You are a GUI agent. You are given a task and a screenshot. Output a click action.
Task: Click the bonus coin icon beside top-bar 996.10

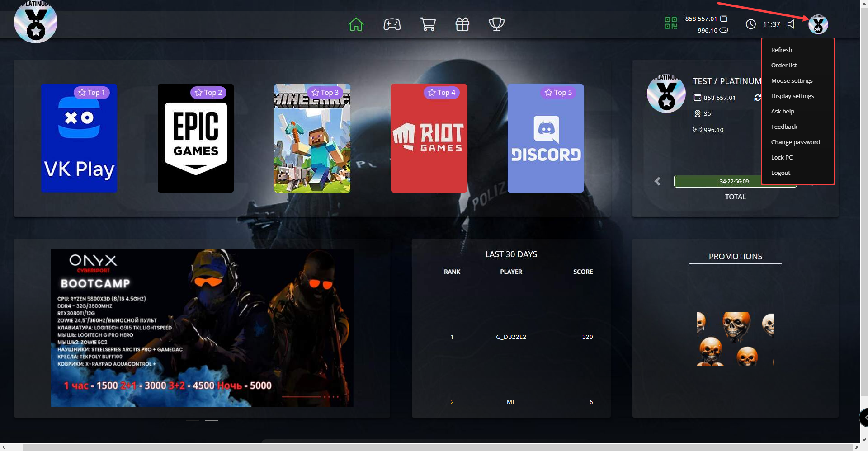[724, 30]
